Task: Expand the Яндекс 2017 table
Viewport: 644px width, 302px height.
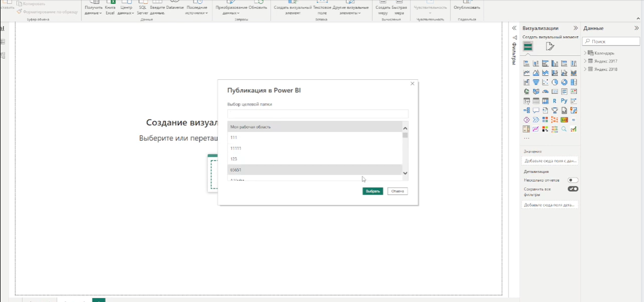Action: pyautogui.click(x=586, y=61)
